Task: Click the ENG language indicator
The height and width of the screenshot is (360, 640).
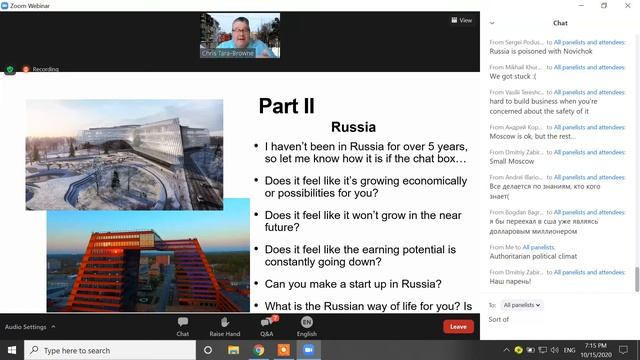Action: click(x=569, y=350)
